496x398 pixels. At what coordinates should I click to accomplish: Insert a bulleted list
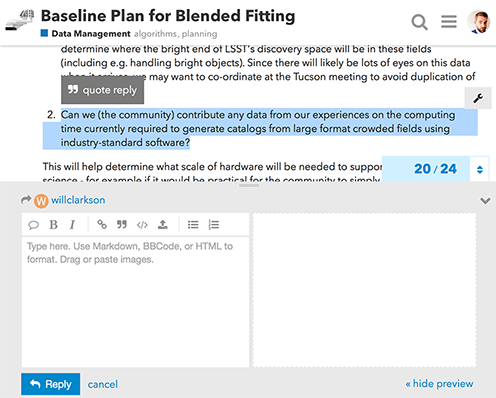click(193, 225)
